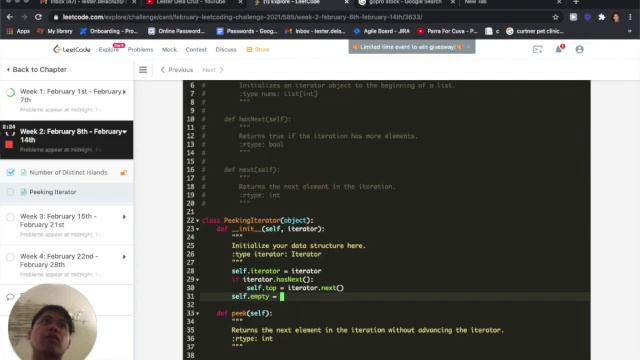
Task: Close the gopro stock Google Search tab
Action: click(453, 2)
